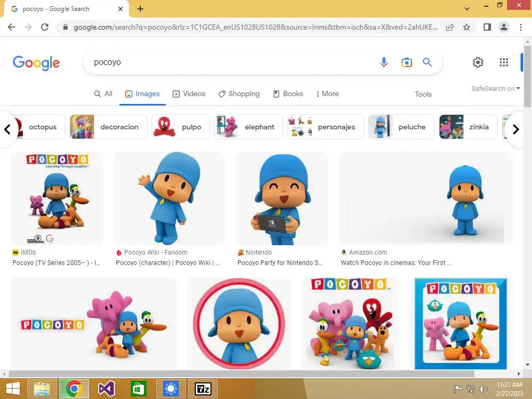The width and height of the screenshot is (532, 399).
Task: Open the Nintendo Pocoyo Party image
Action: [282, 198]
